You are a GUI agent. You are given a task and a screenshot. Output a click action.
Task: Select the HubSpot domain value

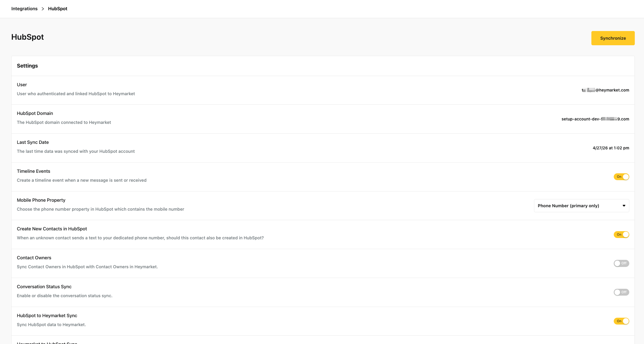point(595,119)
